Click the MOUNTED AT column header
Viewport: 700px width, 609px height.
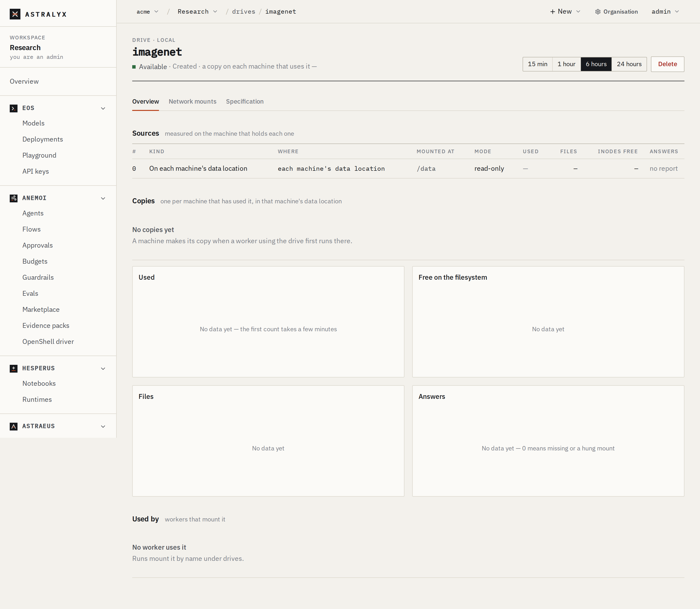point(435,152)
